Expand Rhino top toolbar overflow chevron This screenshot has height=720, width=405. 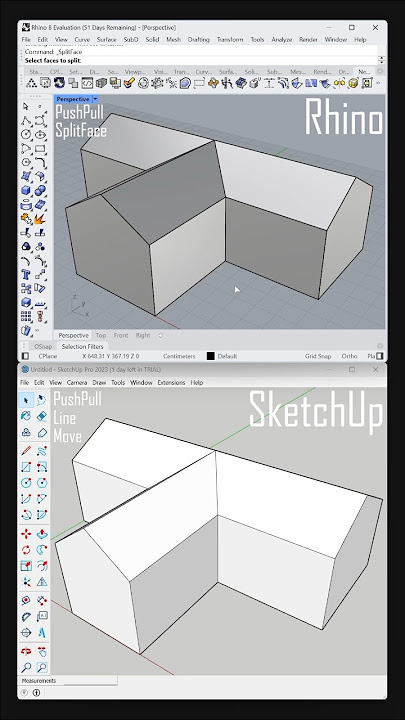point(378,83)
